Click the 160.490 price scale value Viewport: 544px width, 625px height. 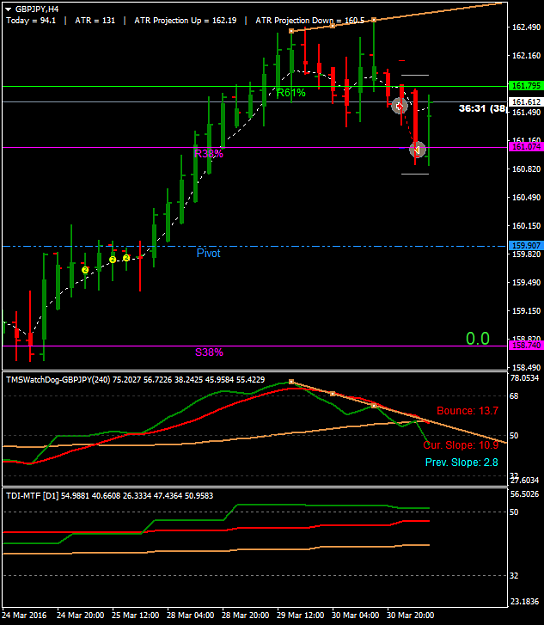click(x=526, y=197)
